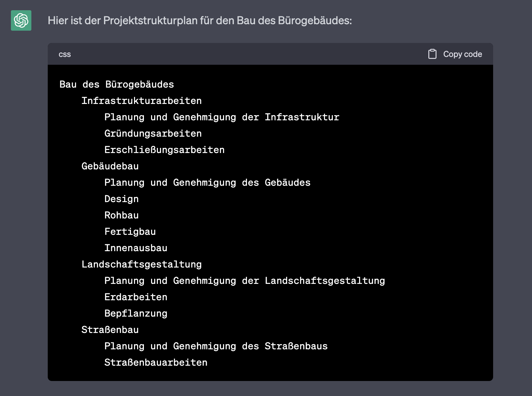Click the Copy code link text
The width and height of the screenshot is (532, 396).
(x=462, y=54)
